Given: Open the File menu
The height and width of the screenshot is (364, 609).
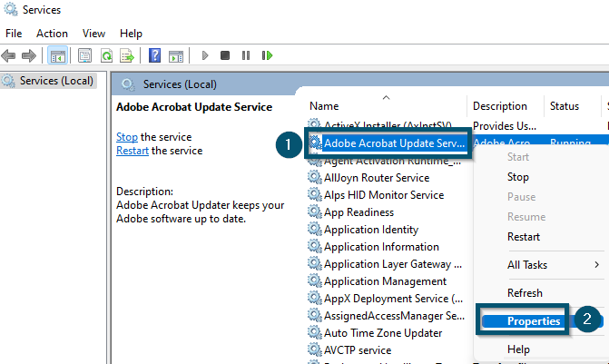Looking at the screenshot, I should point(14,34).
